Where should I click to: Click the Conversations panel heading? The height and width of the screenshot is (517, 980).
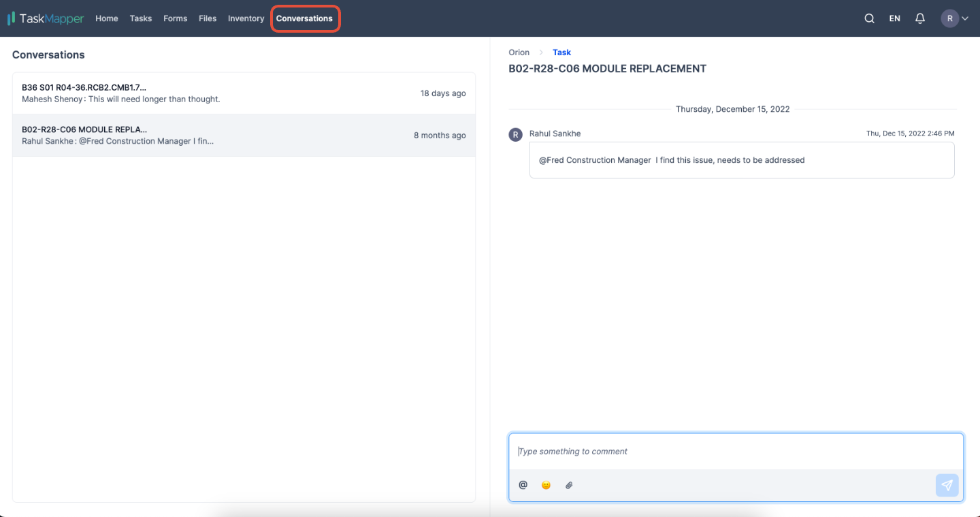48,54
